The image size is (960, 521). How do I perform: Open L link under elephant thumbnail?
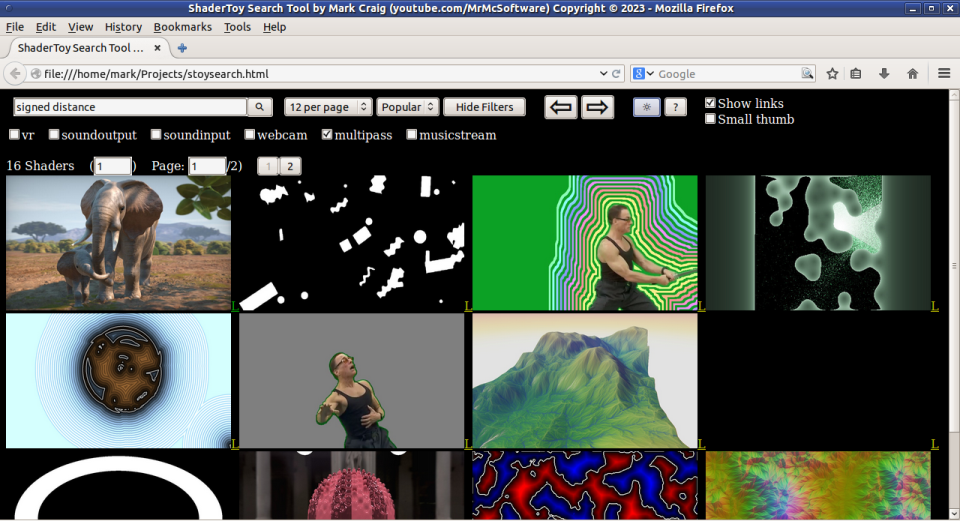click(x=234, y=305)
